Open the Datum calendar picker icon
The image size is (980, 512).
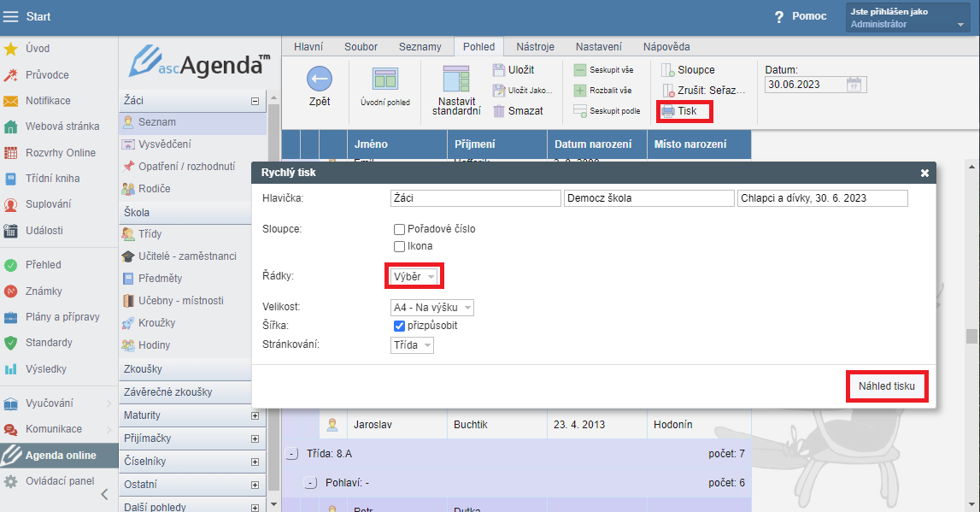point(854,85)
